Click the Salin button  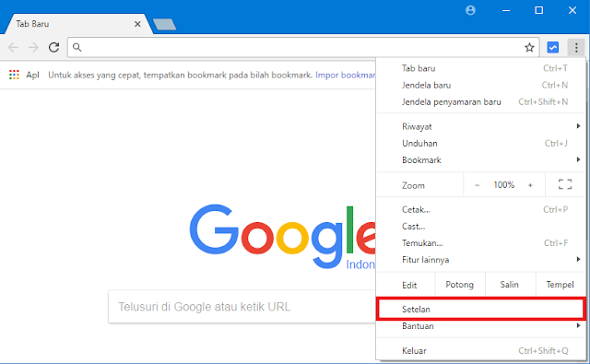pyautogui.click(x=510, y=285)
